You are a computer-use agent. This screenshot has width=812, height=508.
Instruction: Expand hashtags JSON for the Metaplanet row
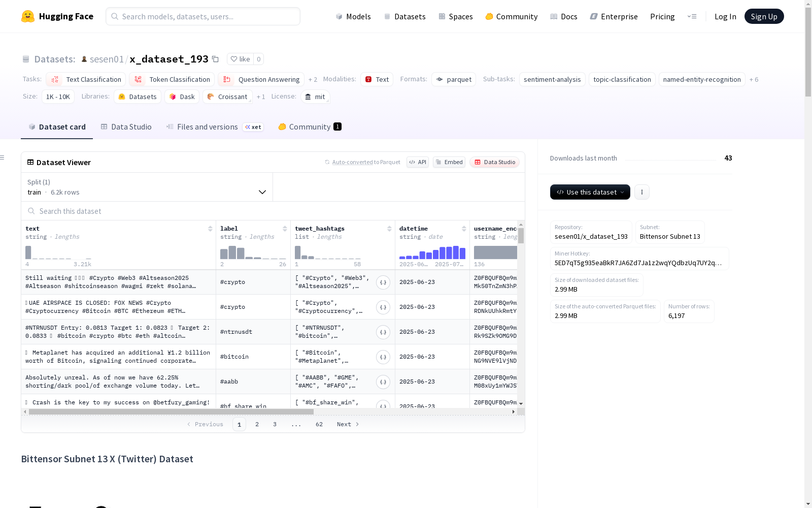coord(383,357)
